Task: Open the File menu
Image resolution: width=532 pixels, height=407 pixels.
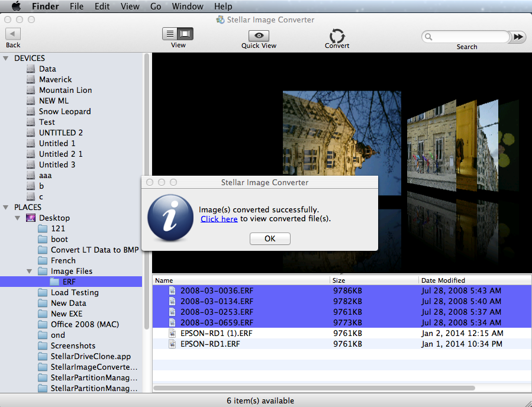Action: click(x=77, y=6)
